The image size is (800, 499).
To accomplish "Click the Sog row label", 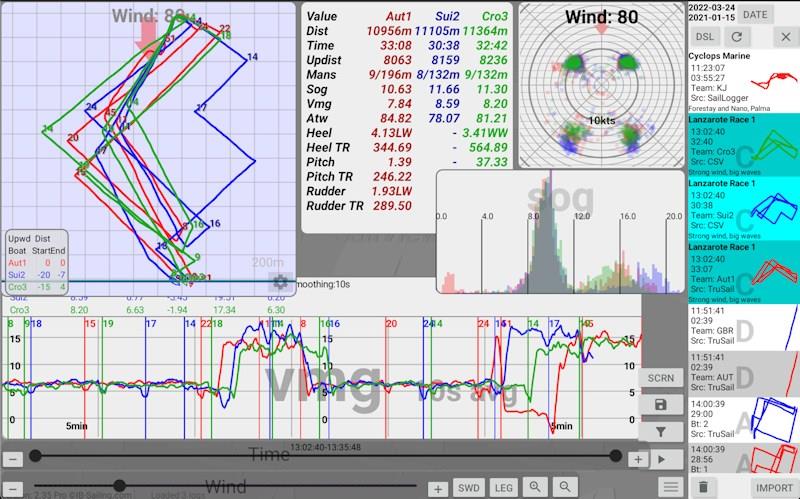I will click(317, 89).
